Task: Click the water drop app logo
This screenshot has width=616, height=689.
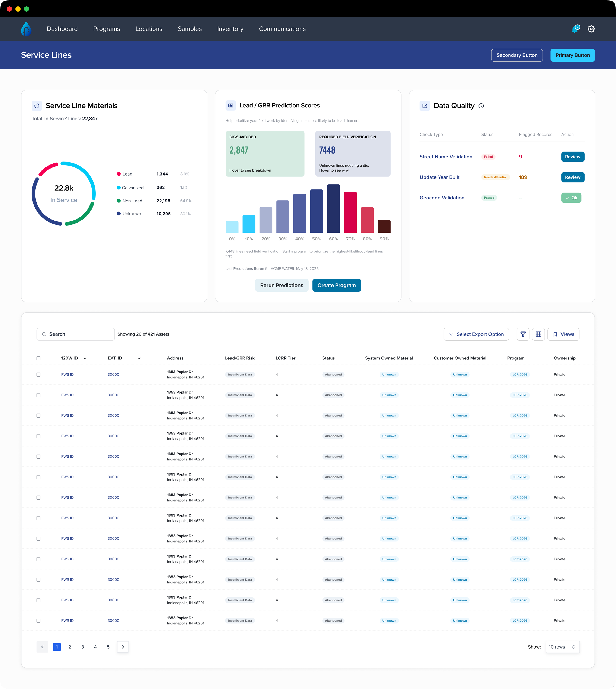Action: (x=26, y=29)
